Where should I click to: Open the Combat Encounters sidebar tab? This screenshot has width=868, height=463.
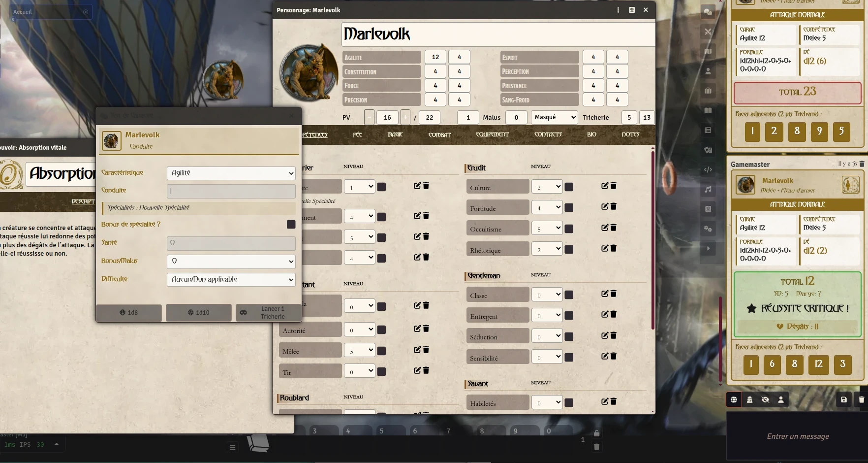pos(708,32)
